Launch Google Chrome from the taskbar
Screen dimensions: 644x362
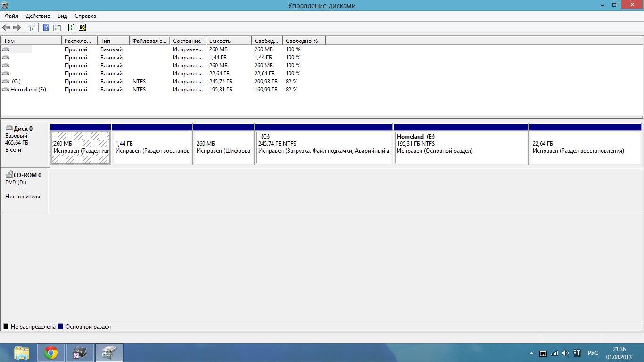[x=51, y=352]
